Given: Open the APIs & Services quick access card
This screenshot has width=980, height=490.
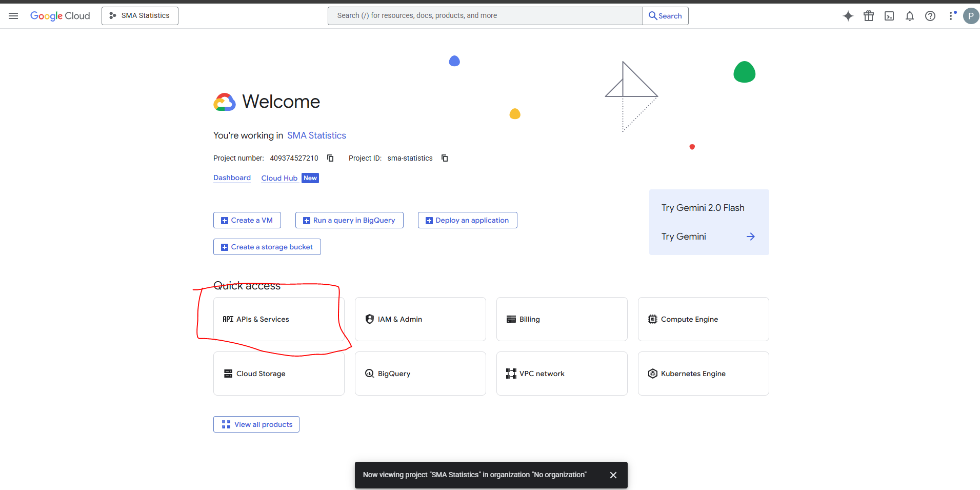Looking at the screenshot, I should click(x=279, y=319).
